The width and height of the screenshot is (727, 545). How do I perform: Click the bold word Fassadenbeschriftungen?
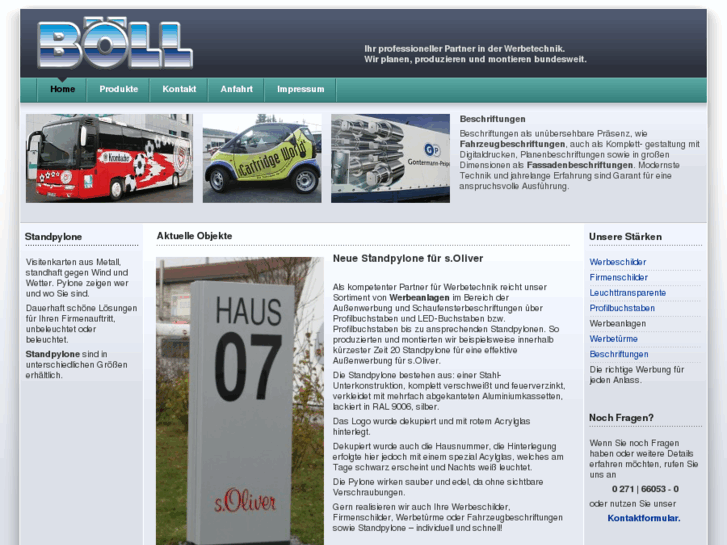tap(580, 165)
